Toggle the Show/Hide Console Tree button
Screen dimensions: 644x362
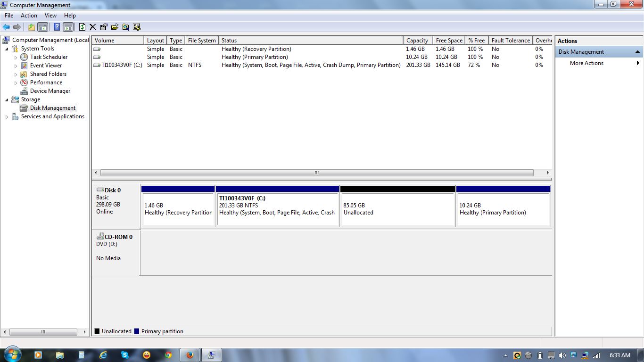click(43, 27)
